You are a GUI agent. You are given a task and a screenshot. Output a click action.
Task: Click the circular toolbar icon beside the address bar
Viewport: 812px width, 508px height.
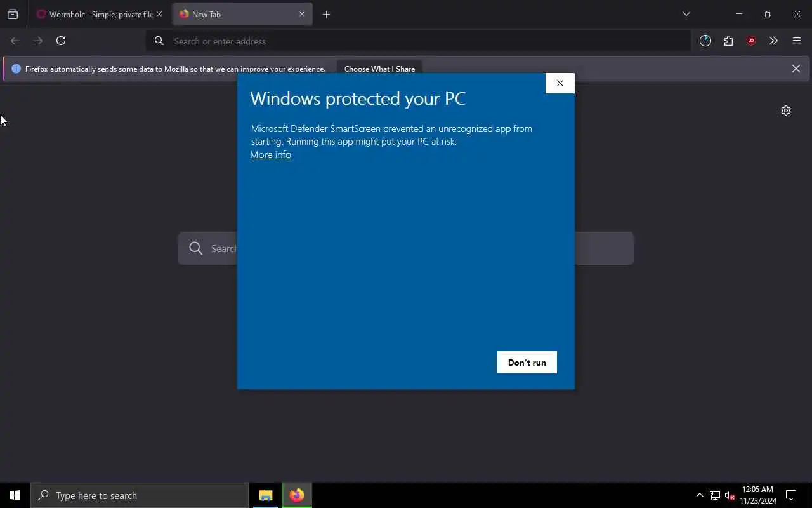point(705,41)
